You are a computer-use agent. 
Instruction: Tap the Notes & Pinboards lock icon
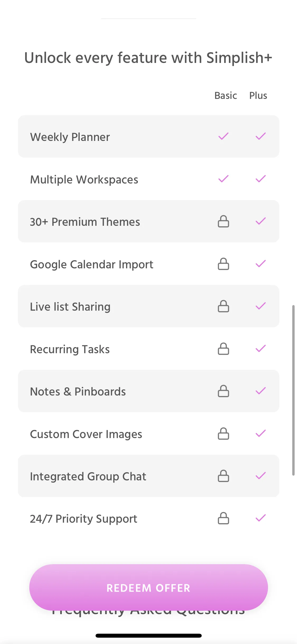point(223,391)
